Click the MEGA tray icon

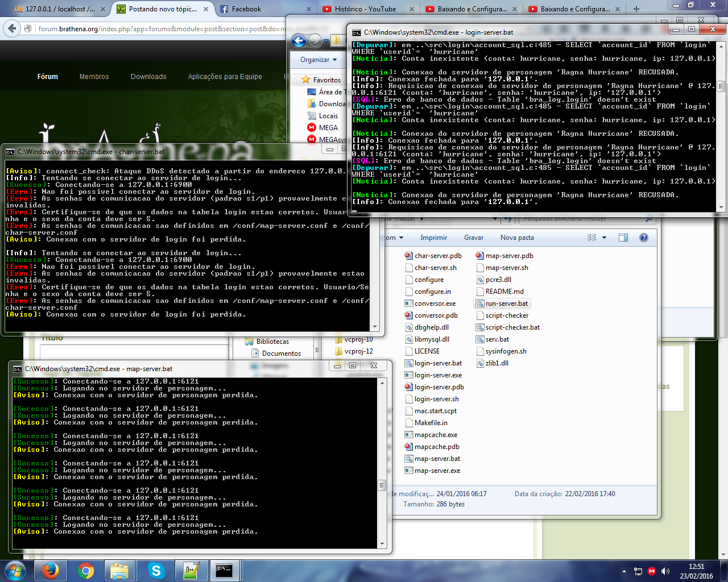652,571
